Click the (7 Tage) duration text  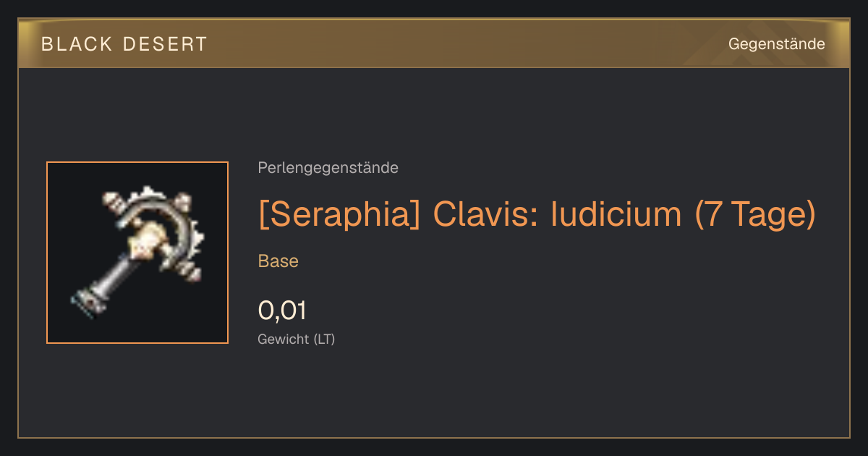tap(754, 214)
